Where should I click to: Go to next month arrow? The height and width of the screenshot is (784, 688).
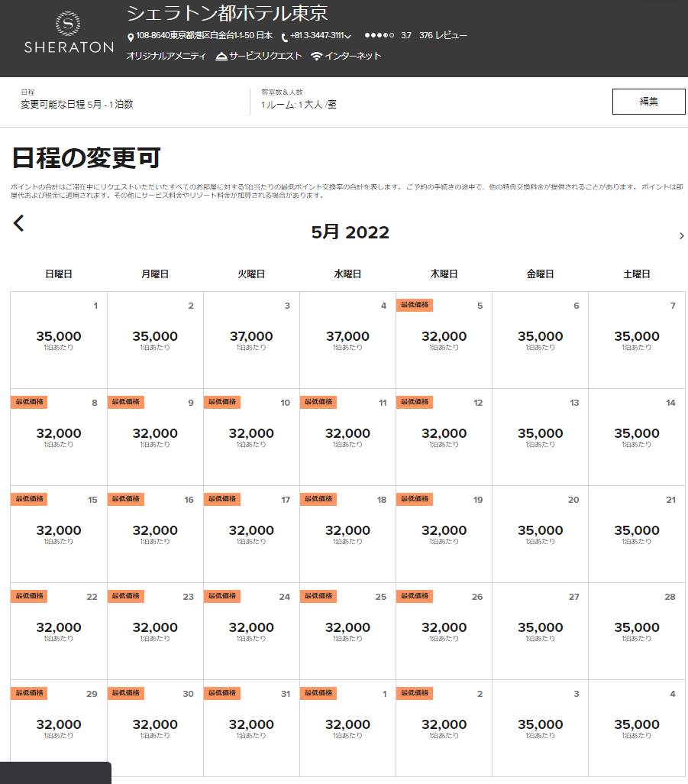[681, 235]
